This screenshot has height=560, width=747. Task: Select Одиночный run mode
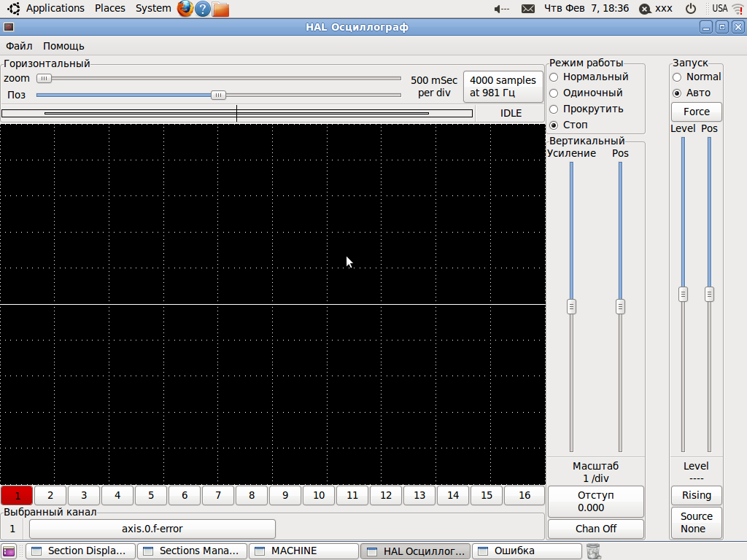586,93
